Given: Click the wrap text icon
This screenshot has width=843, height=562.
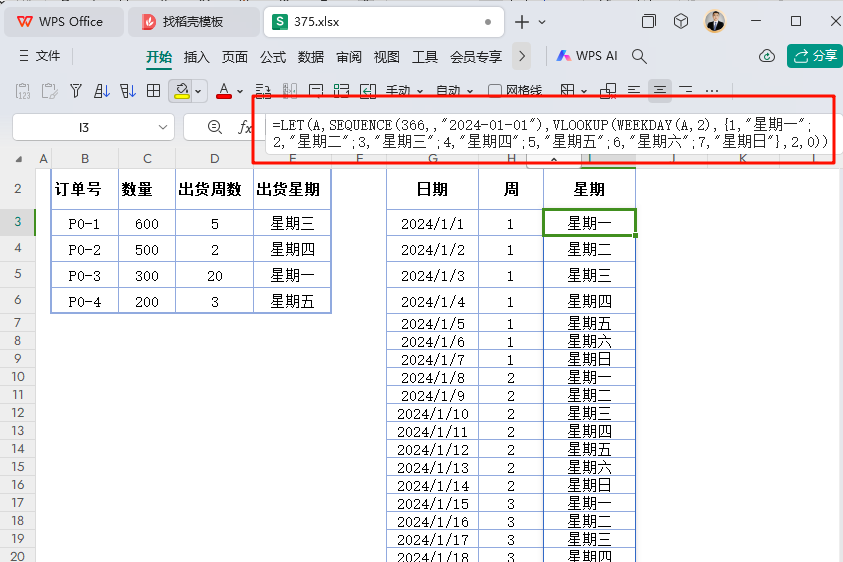Looking at the screenshot, I should coord(316,91).
